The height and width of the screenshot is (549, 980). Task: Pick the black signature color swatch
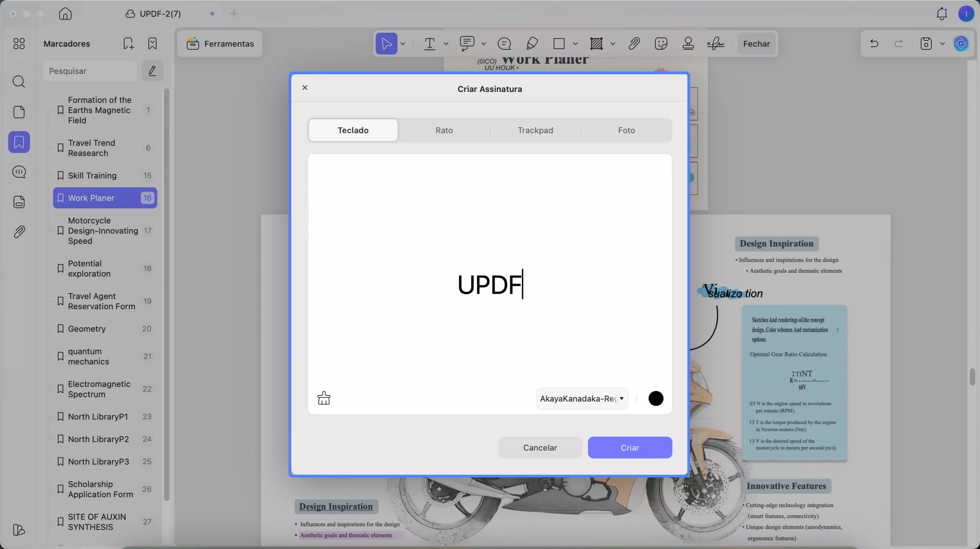tap(656, 398)
